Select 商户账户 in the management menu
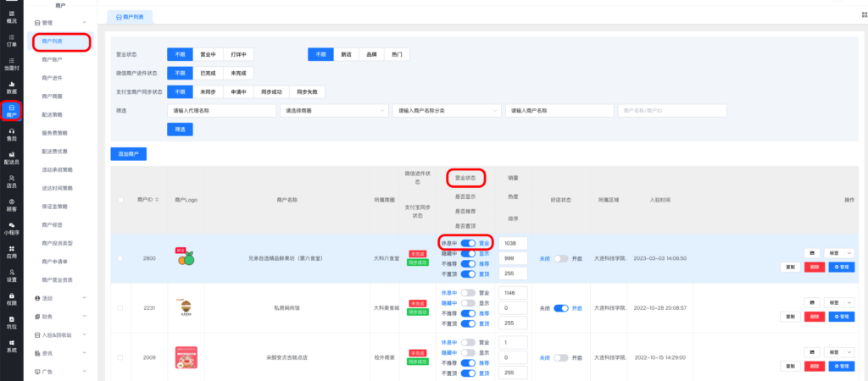This screenshot has height=381, width=868. pos(52,59)
